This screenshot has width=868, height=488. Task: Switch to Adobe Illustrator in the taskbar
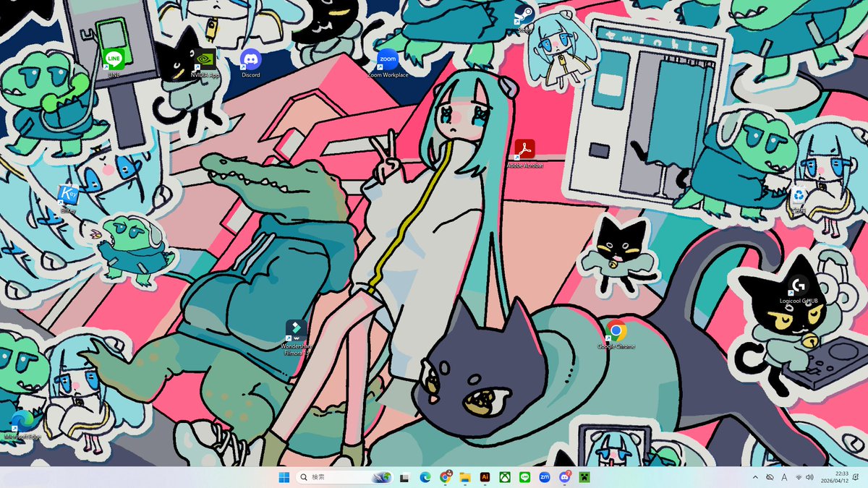485,477
